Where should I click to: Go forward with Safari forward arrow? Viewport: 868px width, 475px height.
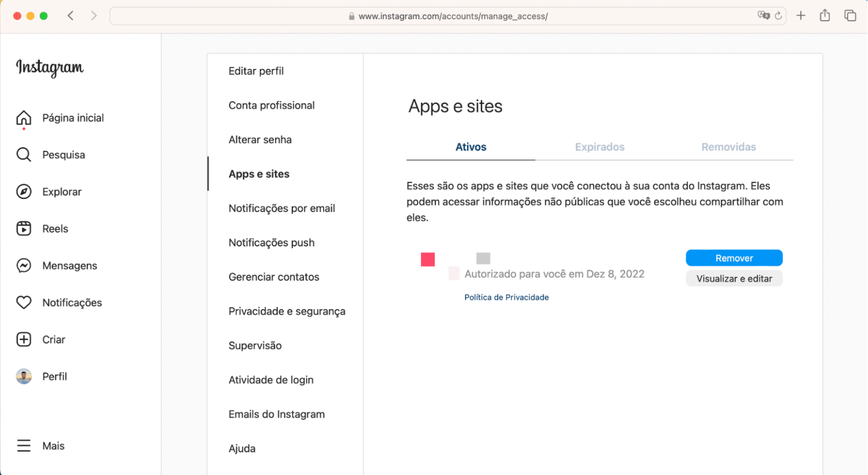(94, 16)
